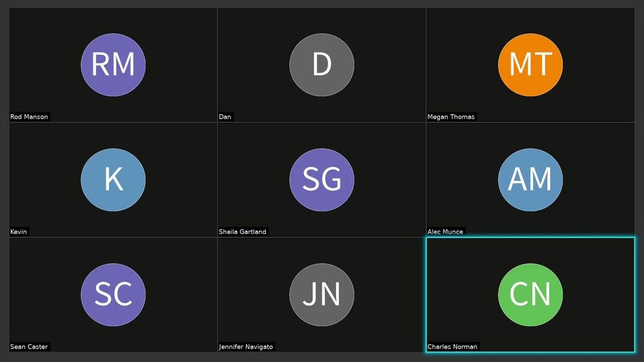
Task: Select the purple SG avatar
Action: click(321, 179)
